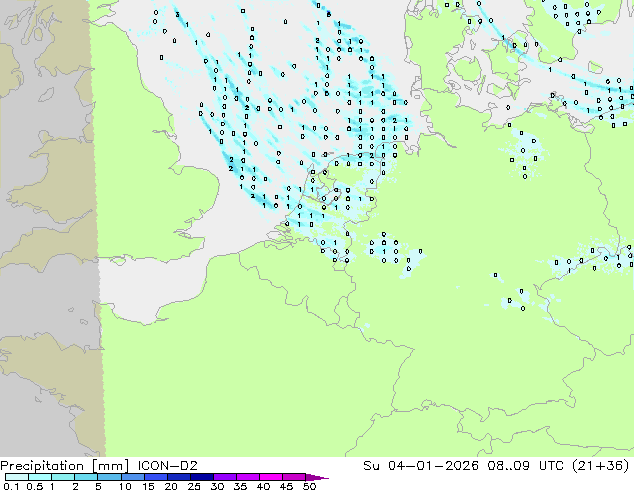Click the legend value '30'
The height and width of the screenshot is (490, 634).
[217, 486]
